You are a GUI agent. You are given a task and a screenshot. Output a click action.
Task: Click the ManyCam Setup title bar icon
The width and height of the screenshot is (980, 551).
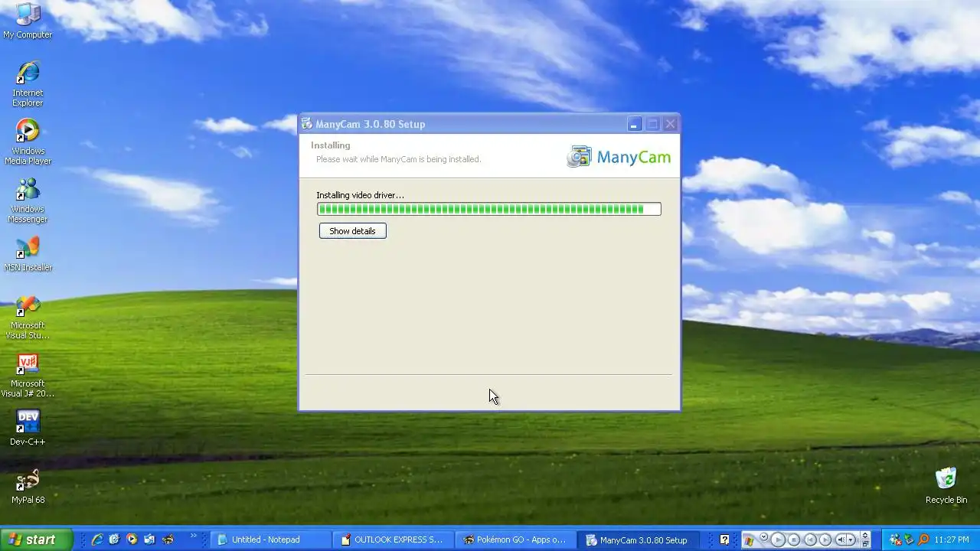click(307, 124)
